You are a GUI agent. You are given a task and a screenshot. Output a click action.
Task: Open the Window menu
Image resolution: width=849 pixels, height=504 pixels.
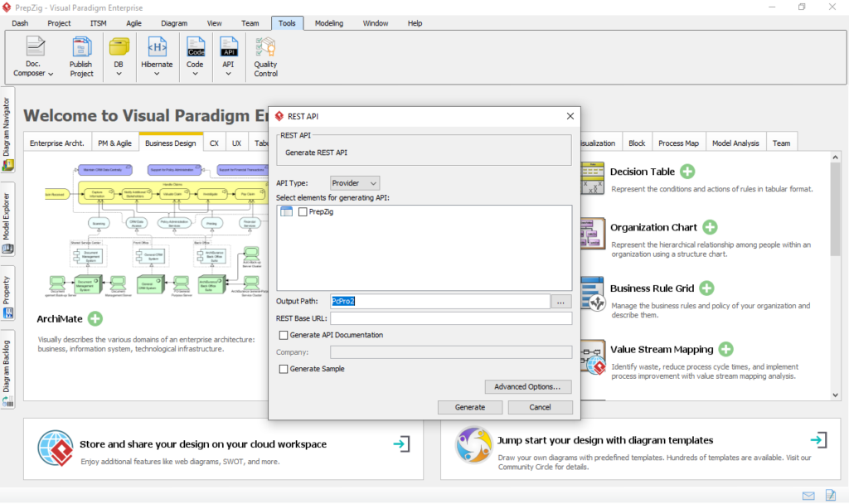[x=376, y=23]
